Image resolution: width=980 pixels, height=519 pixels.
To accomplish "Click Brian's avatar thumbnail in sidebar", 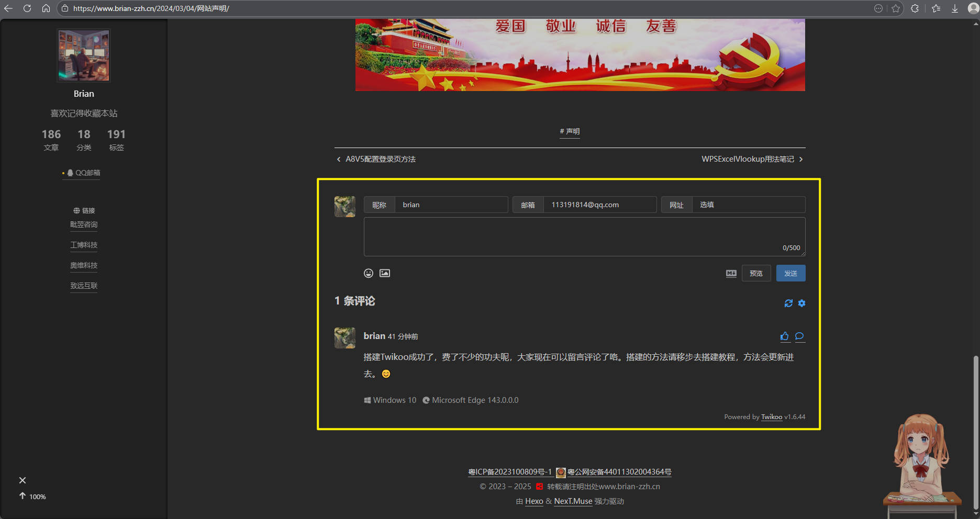I will click(83, 55).
